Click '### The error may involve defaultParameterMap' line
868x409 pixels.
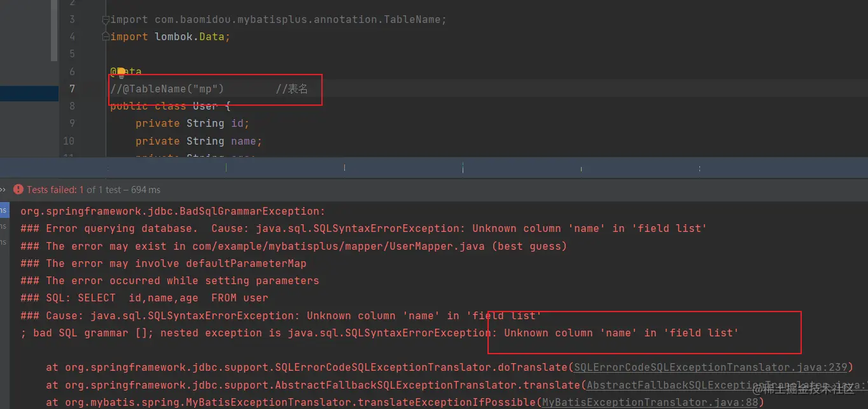[164, 263]
